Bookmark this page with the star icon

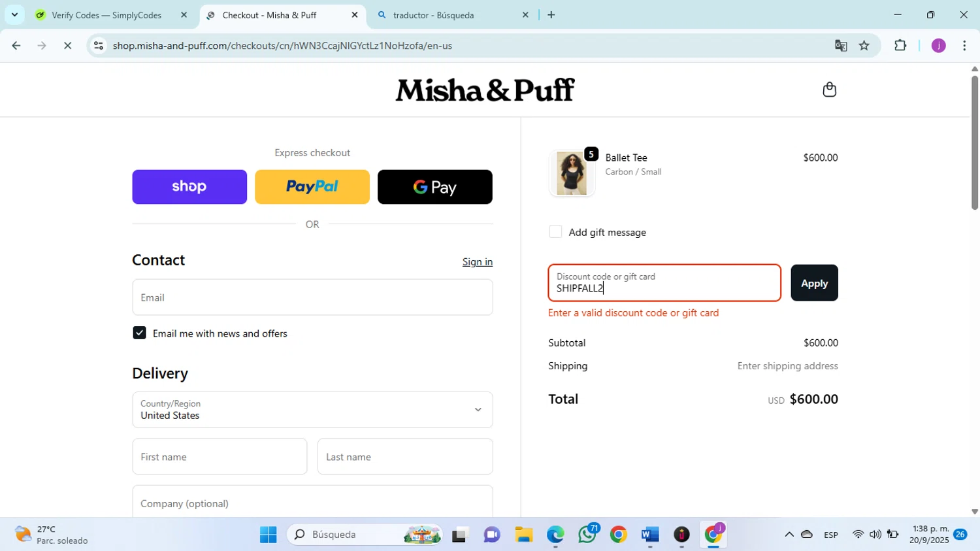coord(864,46)
